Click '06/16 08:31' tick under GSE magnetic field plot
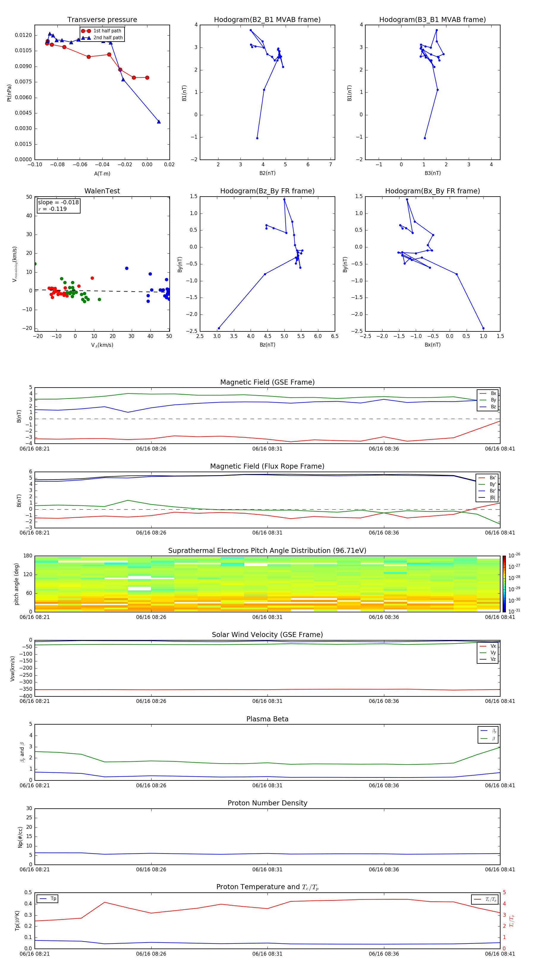 point(267,449)
